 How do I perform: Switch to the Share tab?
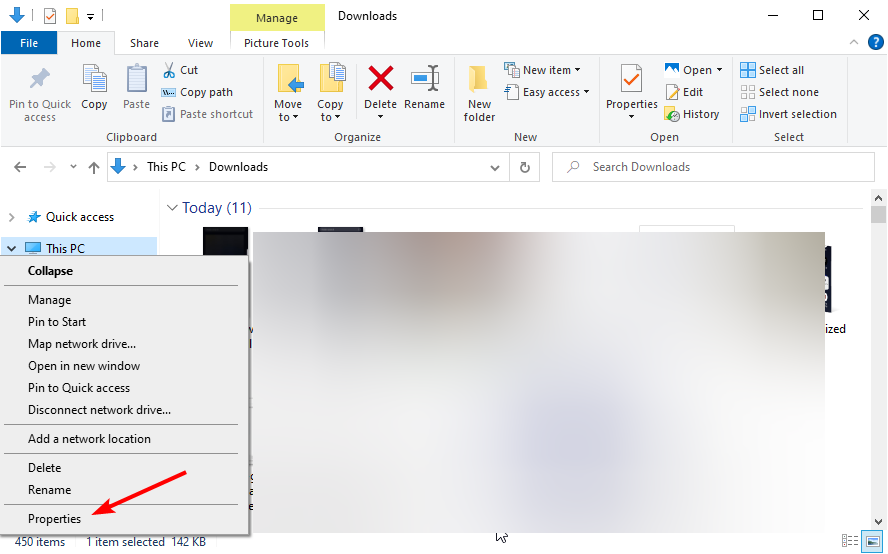point(144,43)
